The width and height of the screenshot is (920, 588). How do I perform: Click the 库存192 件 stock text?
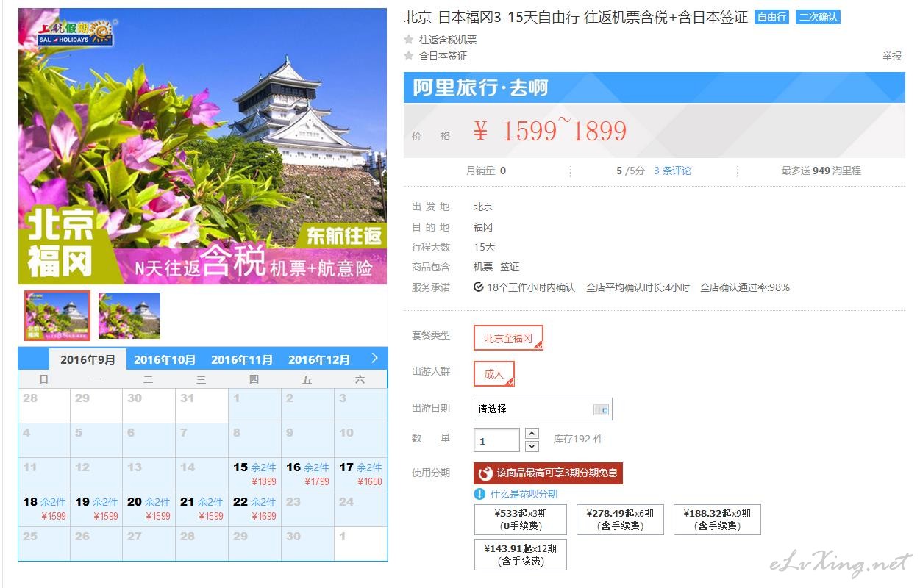578,439
